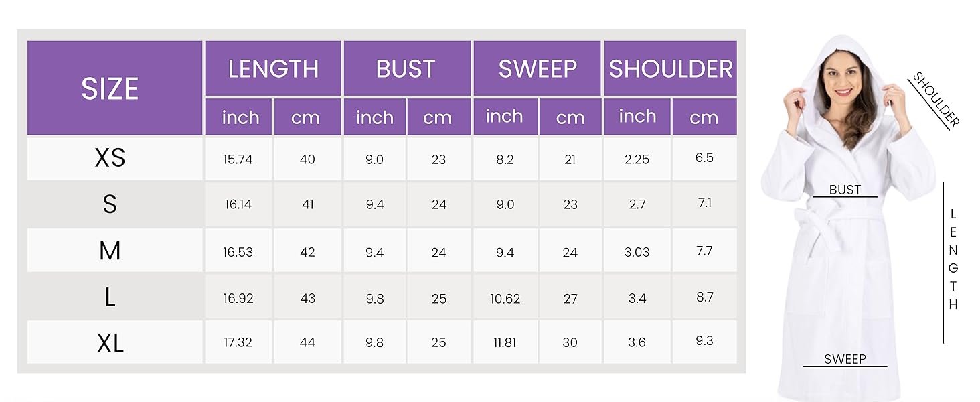980x402 pixels.
Task: Click the 11.81 sweep inch cell
Action: pyautogui.click(x=505, y=342)
